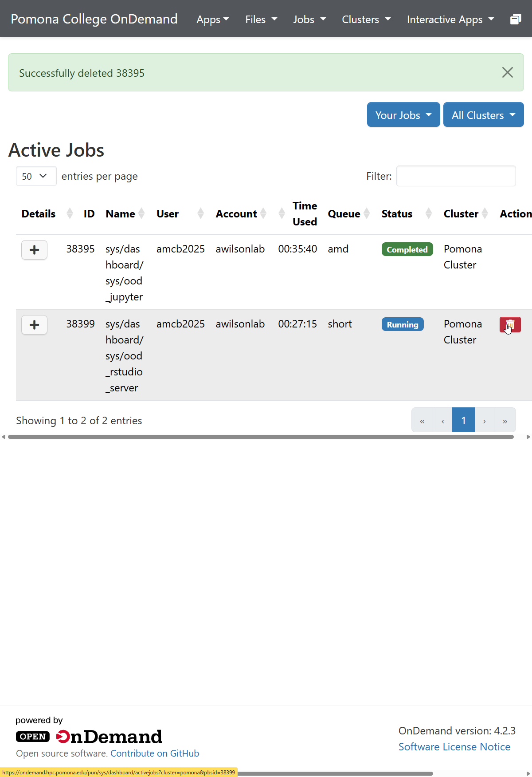
Task: Click 'Showing 1 to 2 of 2 entries'
Action: (x=79, y=421)
